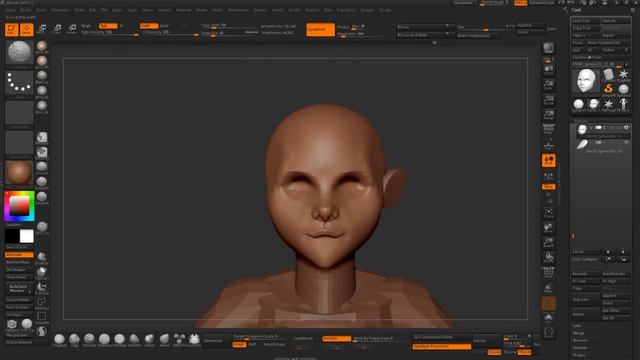
Task: Click the AAHalf icon on right shelf
Action: point(549,115)
